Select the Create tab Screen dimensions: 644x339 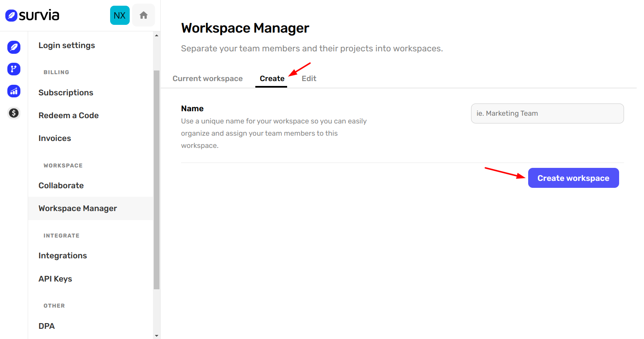[272, 79]
